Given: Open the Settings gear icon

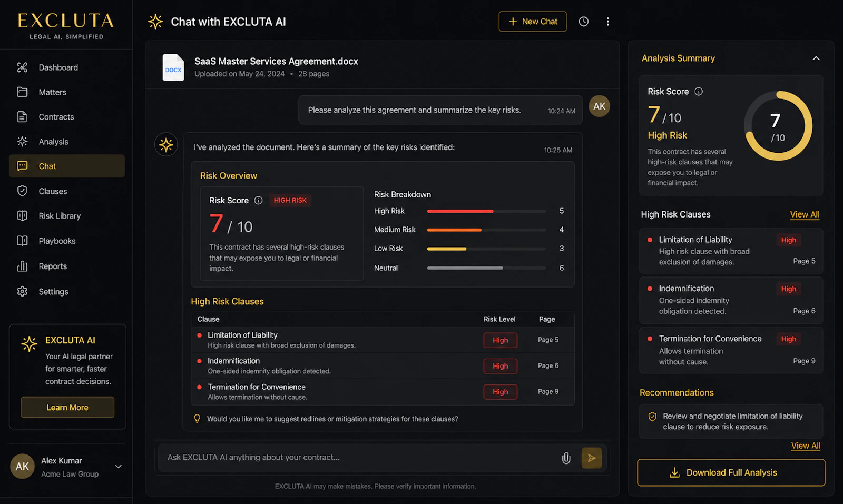Looking at the screenshot, I should (22, 291).
